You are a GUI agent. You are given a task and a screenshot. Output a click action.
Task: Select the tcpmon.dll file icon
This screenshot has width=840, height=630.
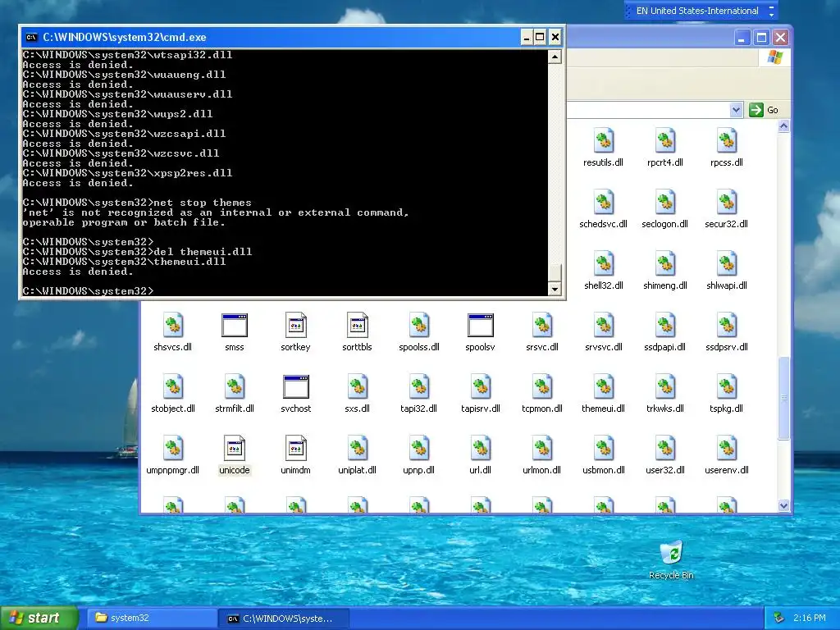pyautogui.click(x=541, y=387)
